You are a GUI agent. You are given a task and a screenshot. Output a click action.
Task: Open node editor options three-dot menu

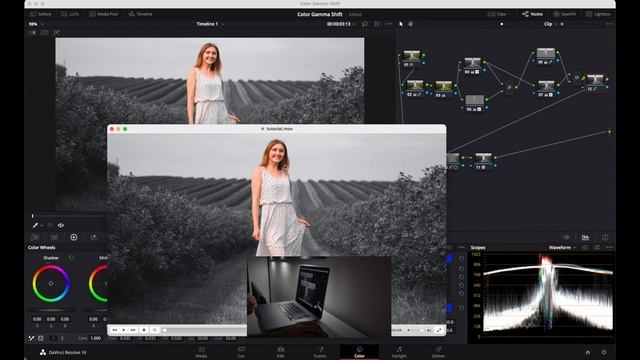[609, 24]
